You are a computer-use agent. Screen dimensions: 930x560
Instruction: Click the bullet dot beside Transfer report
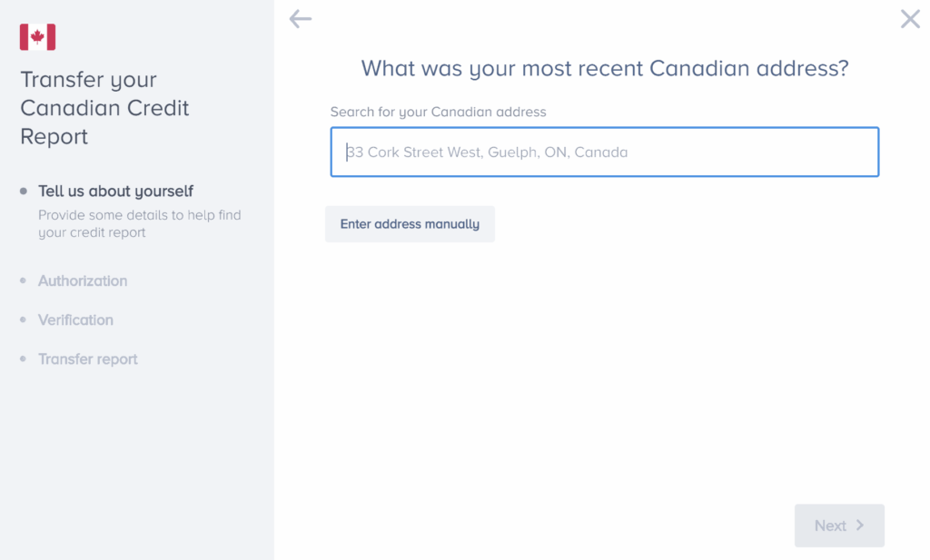(x=24, y=359)
